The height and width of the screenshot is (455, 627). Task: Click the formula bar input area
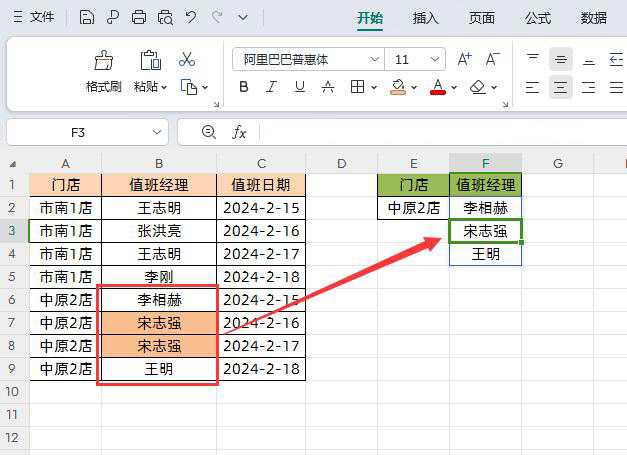point(443,132)
